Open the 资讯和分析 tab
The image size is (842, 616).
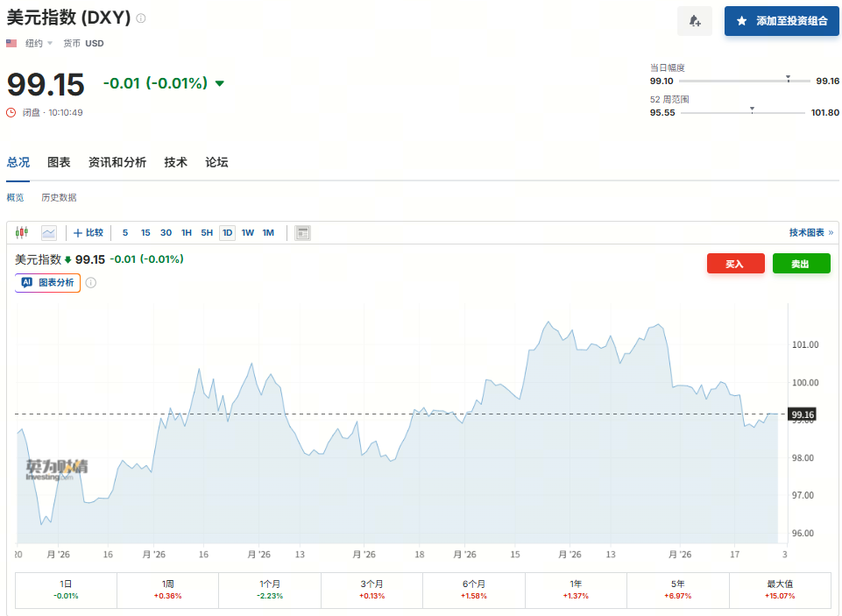coord(117,162)
